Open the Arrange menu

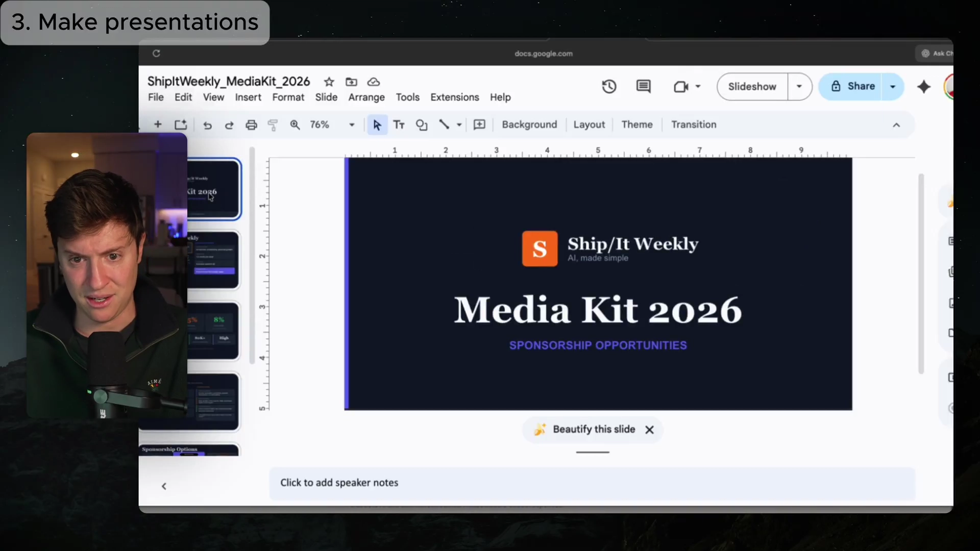366,97
